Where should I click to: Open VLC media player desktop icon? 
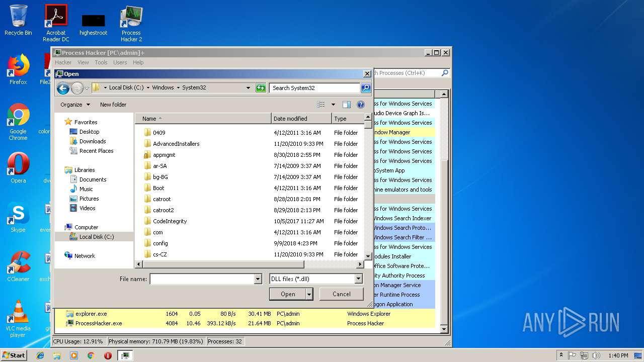[18, 319]
